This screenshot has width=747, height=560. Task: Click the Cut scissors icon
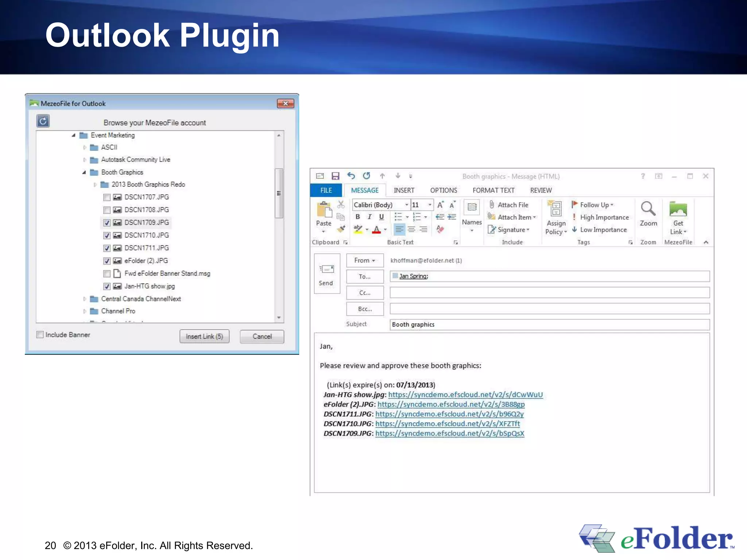pyautogui.click(x=341, y=205)
